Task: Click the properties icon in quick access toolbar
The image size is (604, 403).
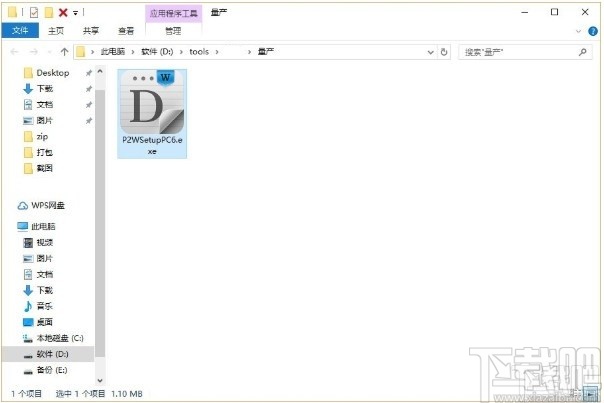Action: [34, 13]
